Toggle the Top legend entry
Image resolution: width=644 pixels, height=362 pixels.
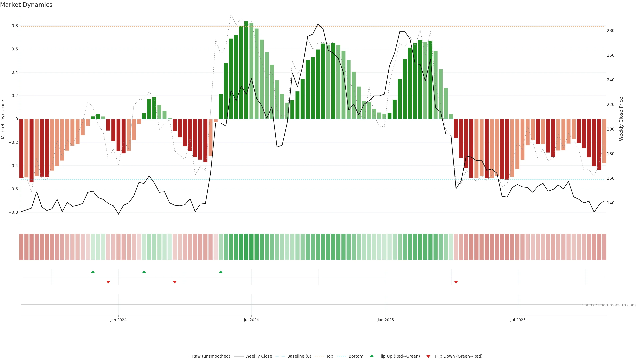(330, 356)
